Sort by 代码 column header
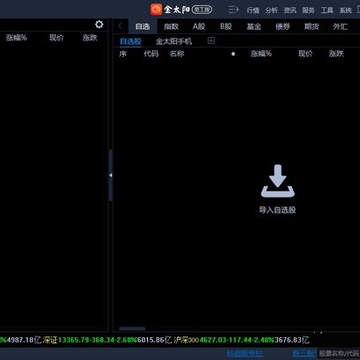Screen dimensions: 360x360 coord(151,54)
